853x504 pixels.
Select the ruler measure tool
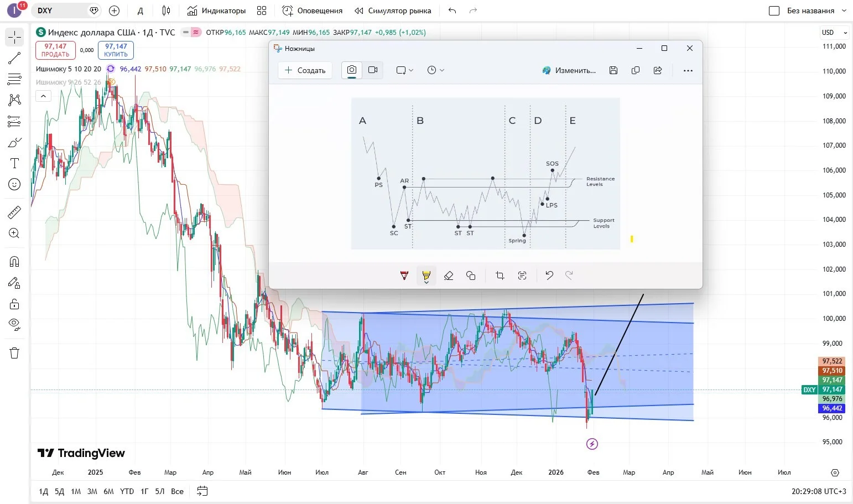pos(14,212)
